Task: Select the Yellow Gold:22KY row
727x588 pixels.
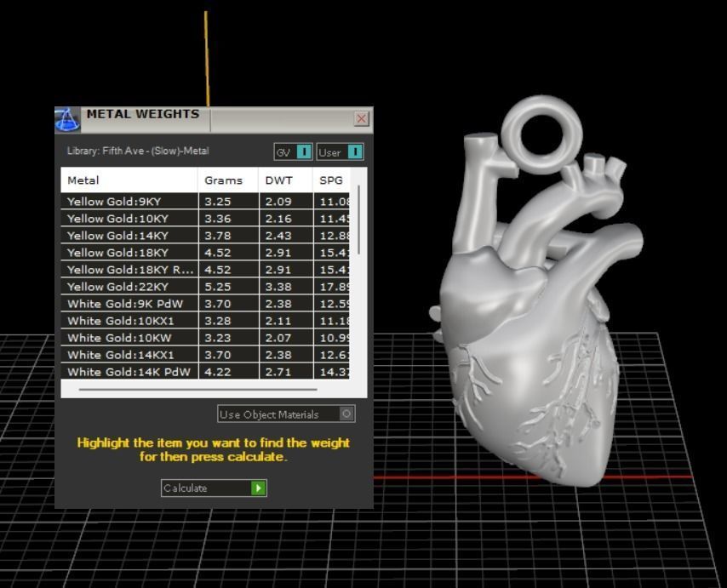Action: click(205, 287)
